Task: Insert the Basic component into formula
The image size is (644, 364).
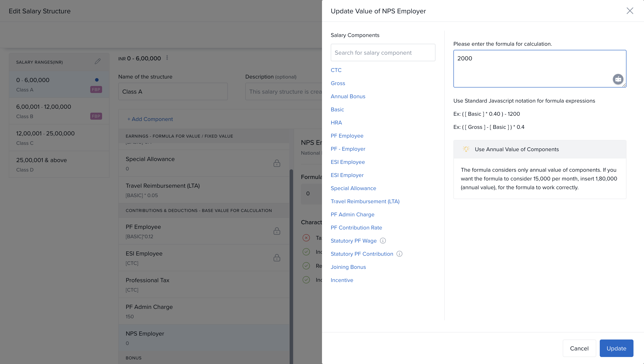Action: [x=337, y=110]
